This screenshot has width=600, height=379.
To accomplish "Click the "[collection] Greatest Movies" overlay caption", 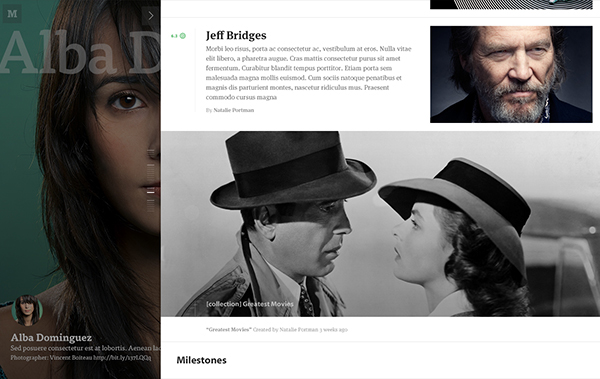I will pos(250,304).
